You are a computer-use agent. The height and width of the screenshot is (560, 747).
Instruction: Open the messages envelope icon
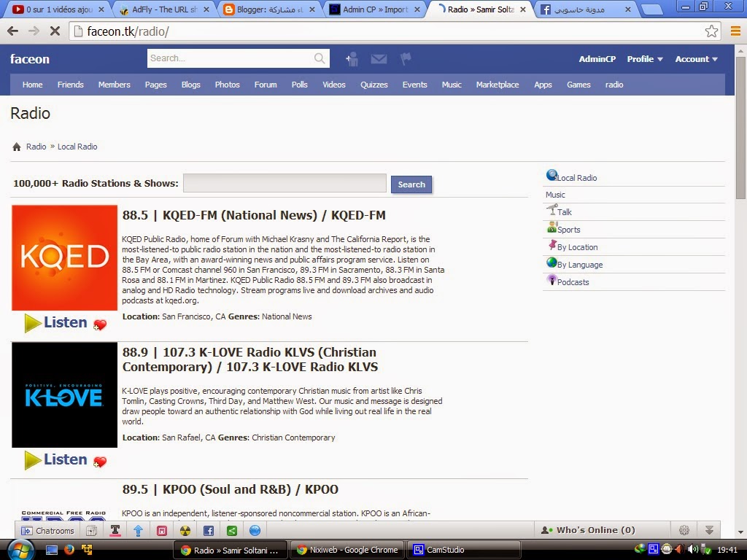point(379,59)
